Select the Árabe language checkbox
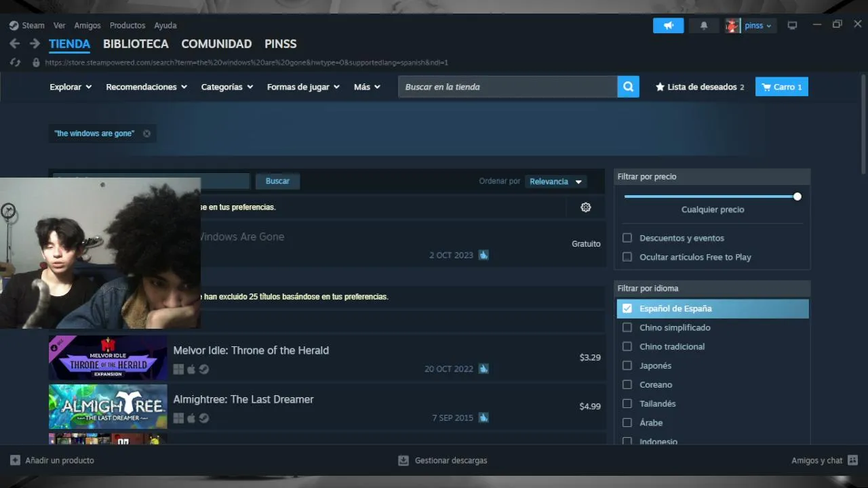The height and width of the screenshot is (488, 868). pos(627,422)
